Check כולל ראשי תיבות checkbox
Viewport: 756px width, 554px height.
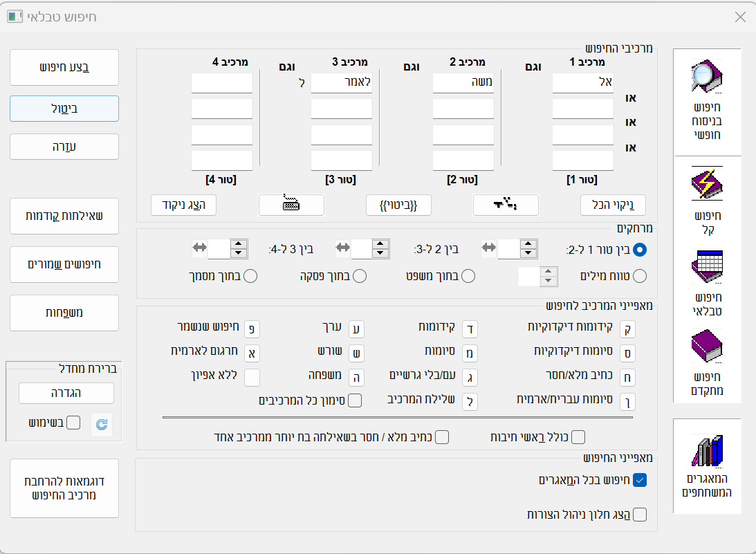578,437
